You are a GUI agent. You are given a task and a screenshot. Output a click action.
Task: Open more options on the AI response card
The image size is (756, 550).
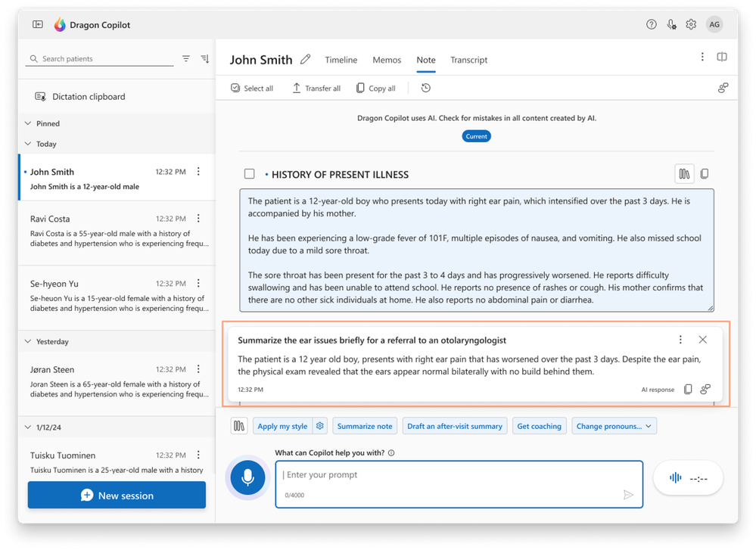pos(680,340)
